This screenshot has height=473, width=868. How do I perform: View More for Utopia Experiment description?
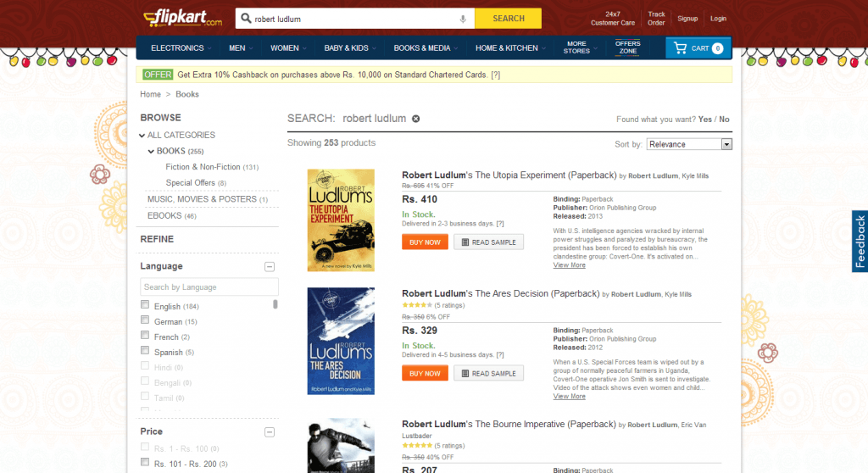[x=569, y=265]
